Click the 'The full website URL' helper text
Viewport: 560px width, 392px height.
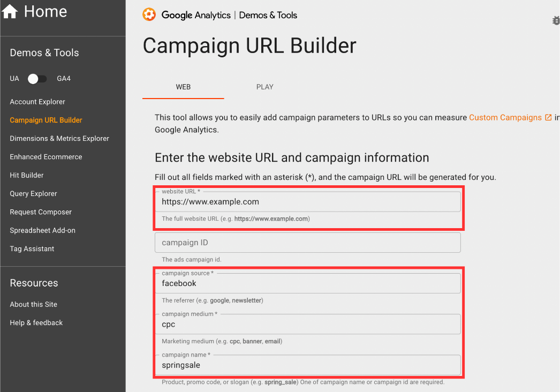(236, 218)
